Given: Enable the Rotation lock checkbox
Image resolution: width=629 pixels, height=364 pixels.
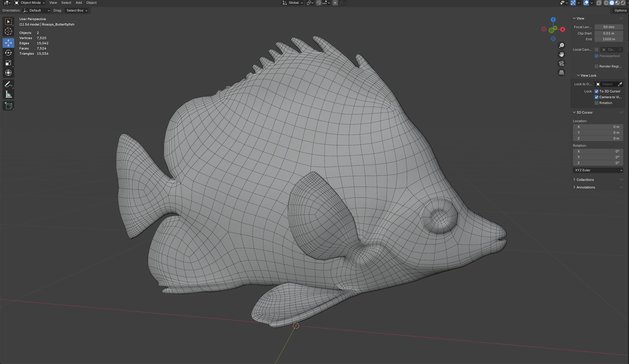Looking at the screenshot, I should 597,103.
